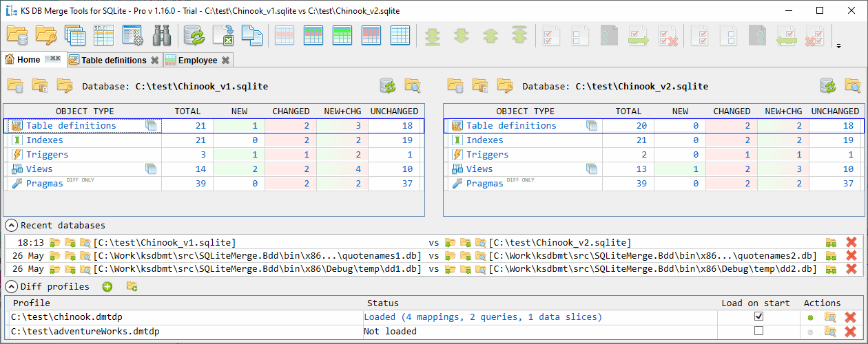The height and width of the screenshot is (344, 868).
Task: Click merge-to-right green arrow toolbar icon
Action: [x=639, y=35]
